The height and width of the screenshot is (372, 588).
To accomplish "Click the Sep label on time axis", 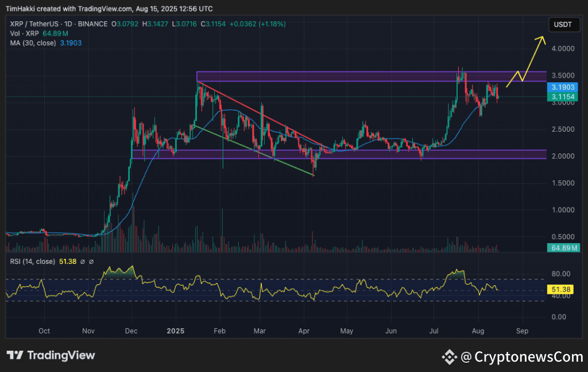I will [522, 331].
